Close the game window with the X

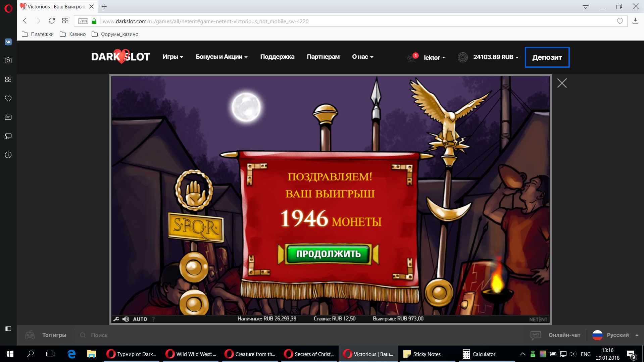tap(562, 83)
